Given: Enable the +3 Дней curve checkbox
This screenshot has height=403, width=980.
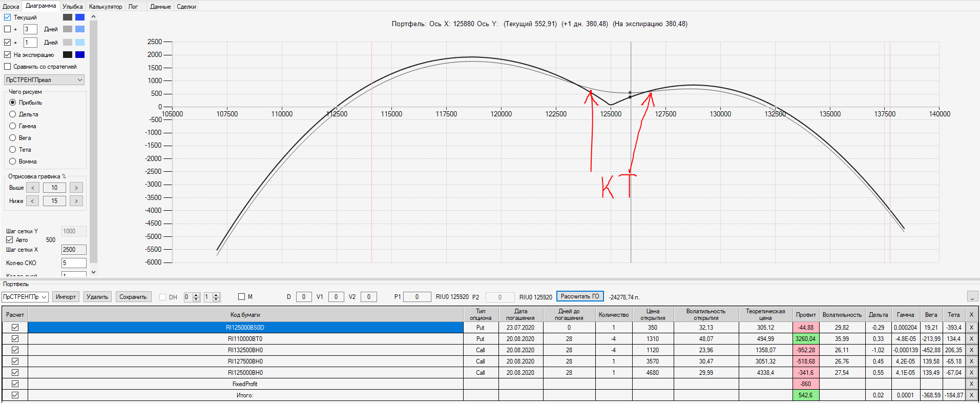Looking at the screenshot, I should pyautogui.click(x=8, y=29).
